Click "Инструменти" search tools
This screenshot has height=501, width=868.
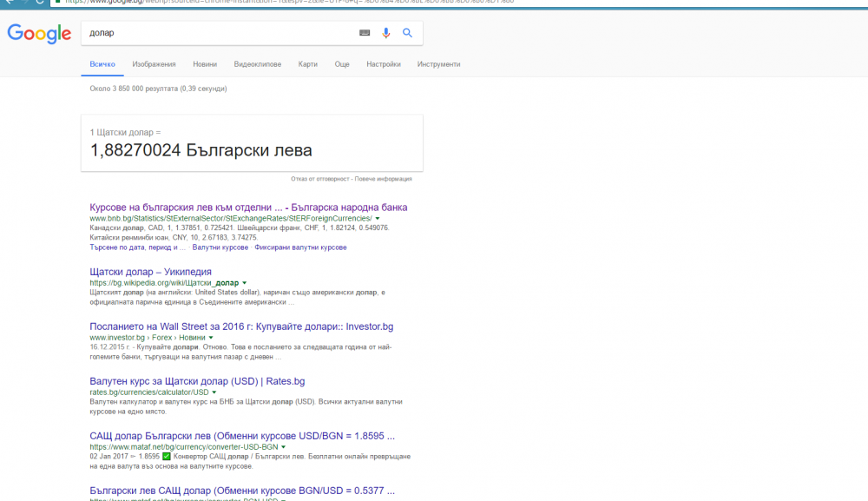click(x=439, y=64)
